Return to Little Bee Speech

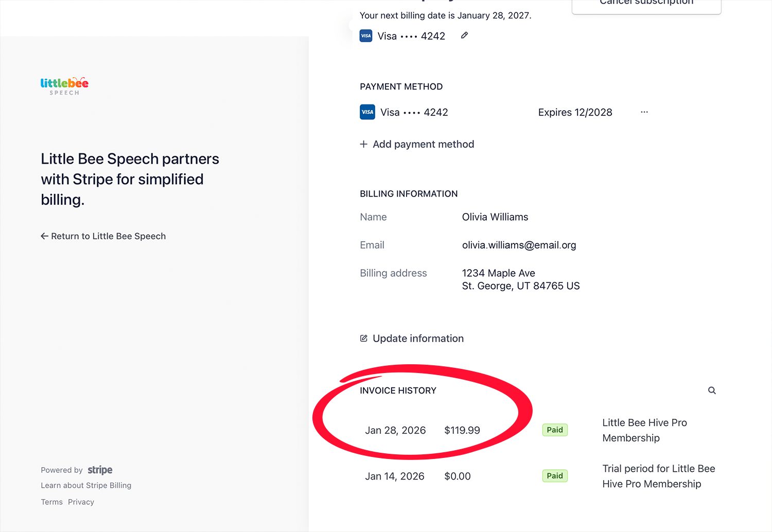(x=103, y=236)
